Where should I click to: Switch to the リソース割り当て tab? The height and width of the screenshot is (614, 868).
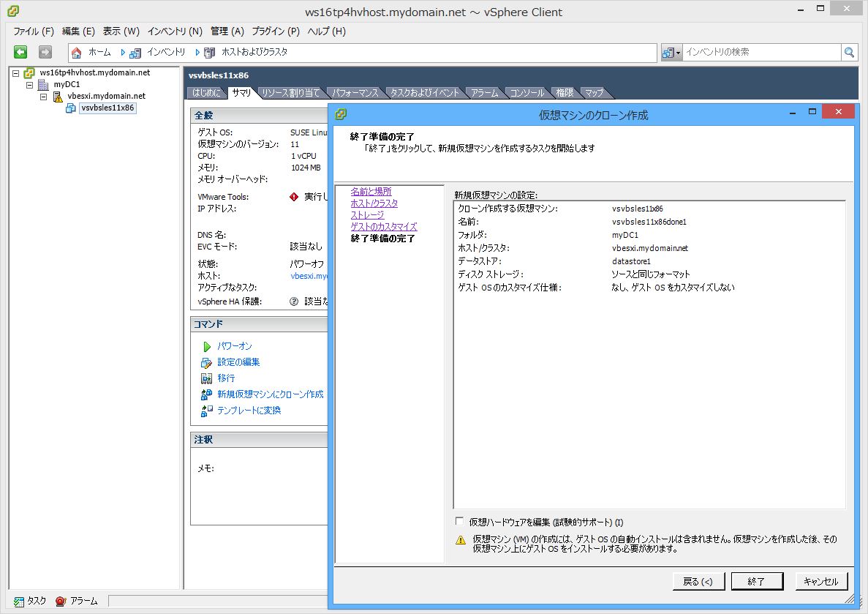[x=291, y=92]
